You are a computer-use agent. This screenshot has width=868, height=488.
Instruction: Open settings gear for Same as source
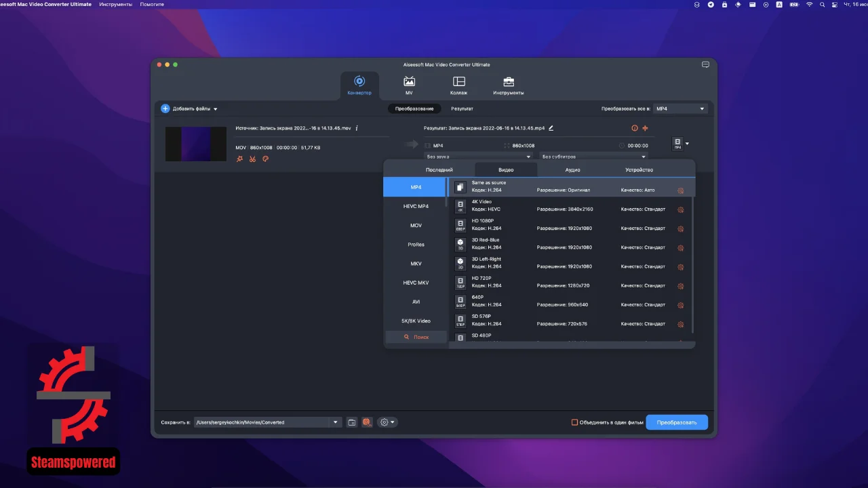click(x=680, y=190)
